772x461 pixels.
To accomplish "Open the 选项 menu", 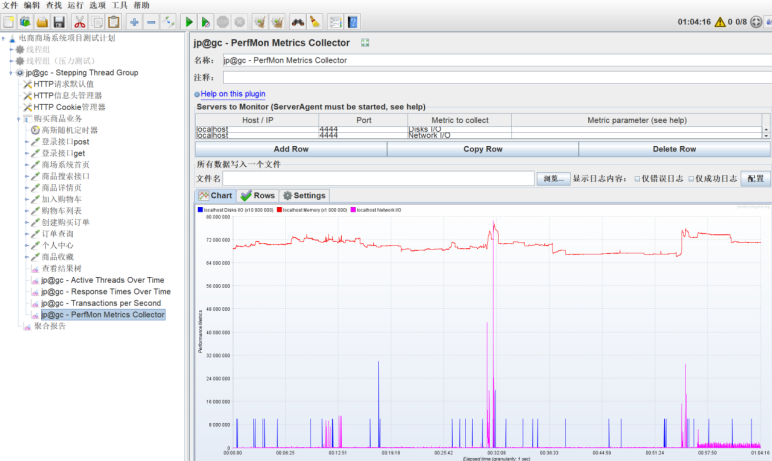I will [97, 5].
